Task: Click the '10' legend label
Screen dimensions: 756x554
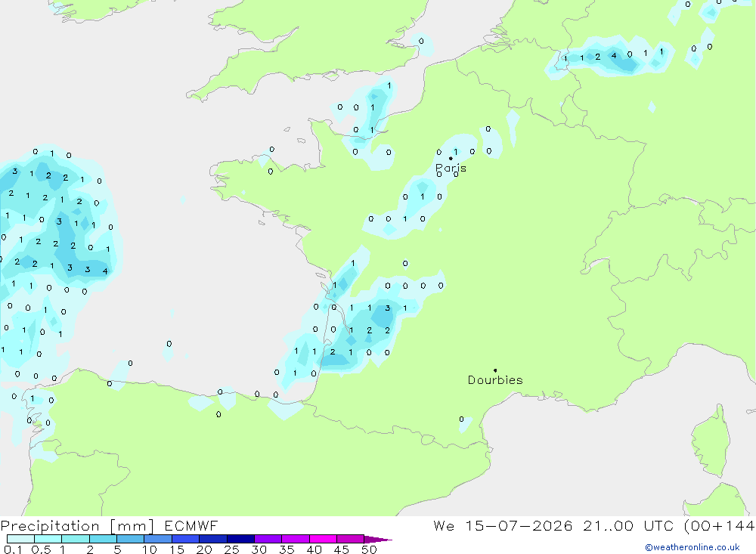Action: 149,549
